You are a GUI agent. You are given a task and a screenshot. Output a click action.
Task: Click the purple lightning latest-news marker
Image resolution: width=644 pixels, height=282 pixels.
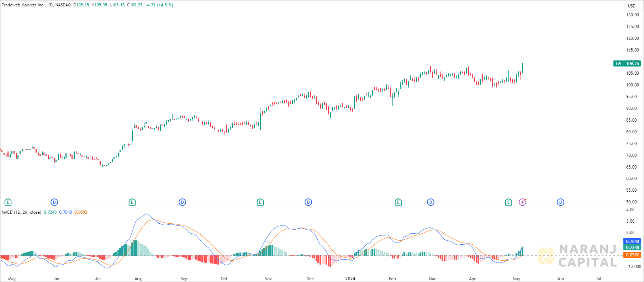tap(522, 202)
